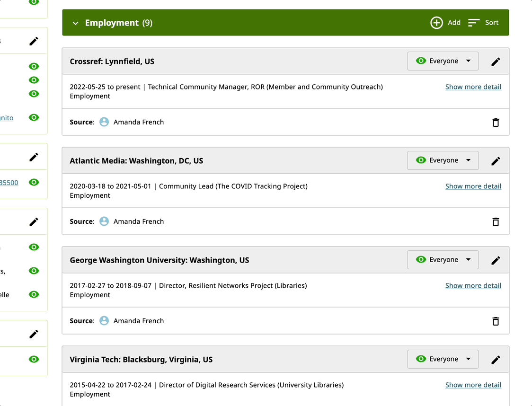Open George Washington University visibility dropdown
Viewport: 532px width, 406px height.
[443, 260]
